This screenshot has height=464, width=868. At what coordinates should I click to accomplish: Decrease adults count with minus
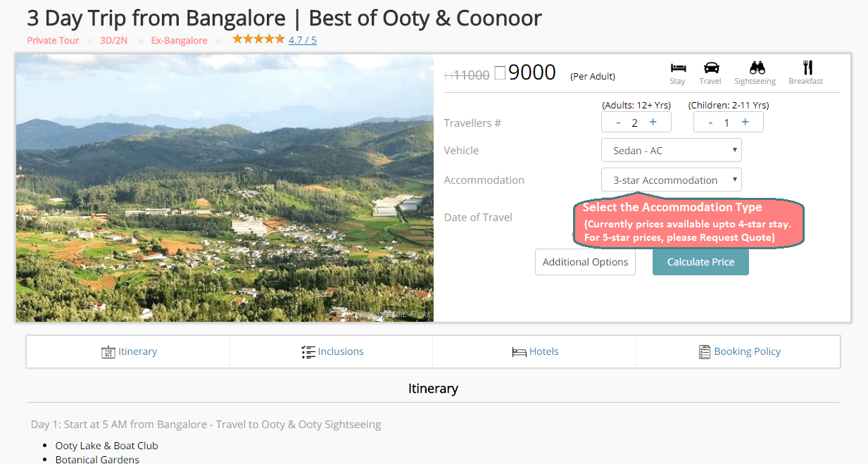pos(618,123)
